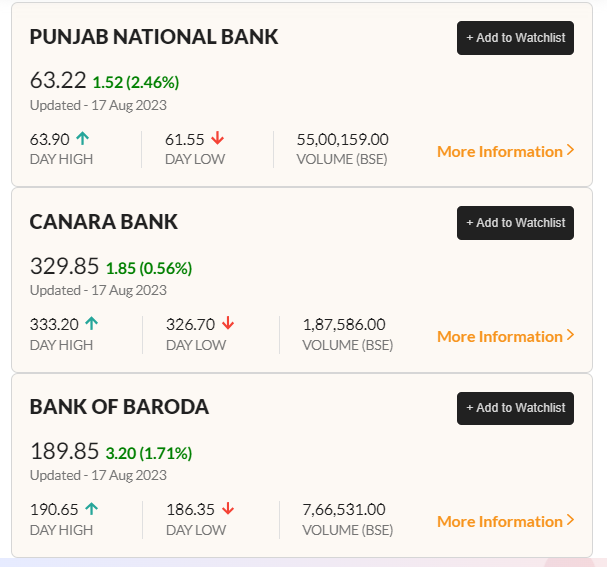Add Canara Bank to Watchlist
This screenshot has height=567, width=607.
[x=515, y=223]
